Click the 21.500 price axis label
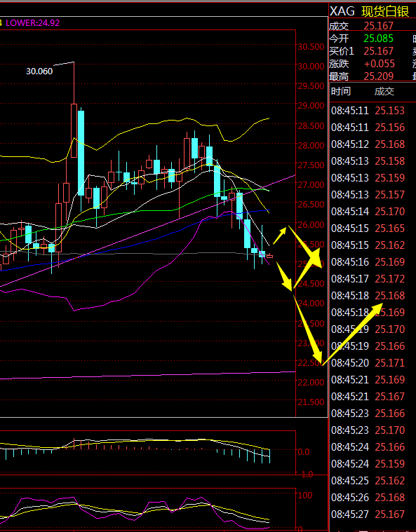 311,402
